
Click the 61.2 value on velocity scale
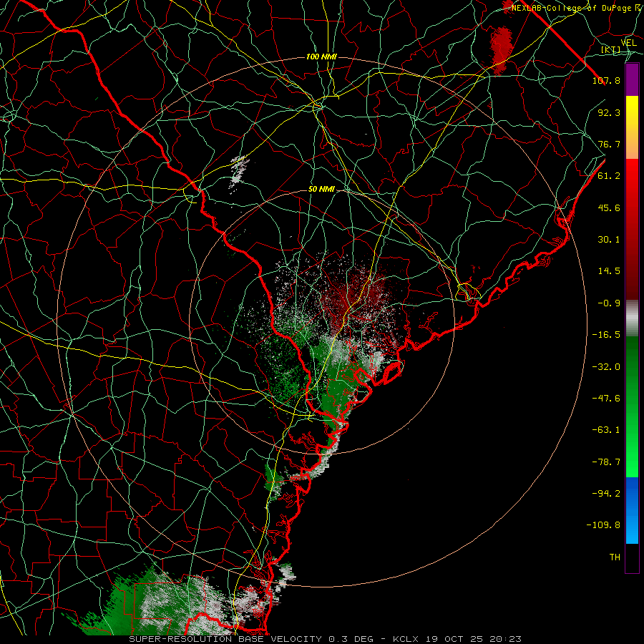[609, 176]
